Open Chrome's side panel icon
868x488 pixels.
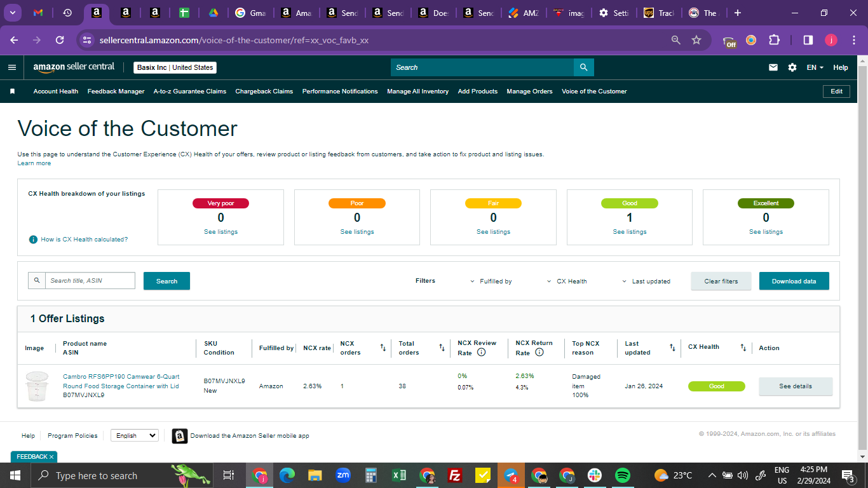click(x=808, y=40)
